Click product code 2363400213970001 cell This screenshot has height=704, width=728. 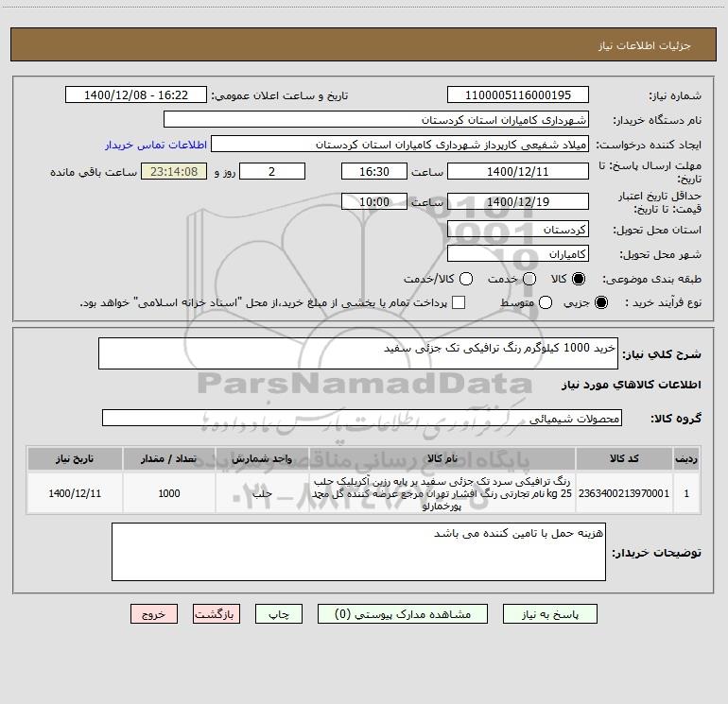[624, 493]
